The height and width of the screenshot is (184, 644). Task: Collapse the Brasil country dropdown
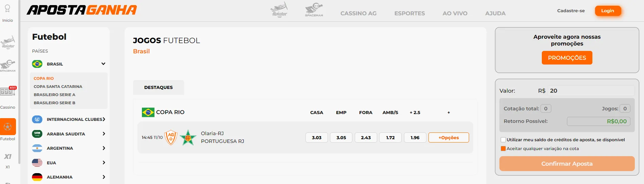click(103, 64)
